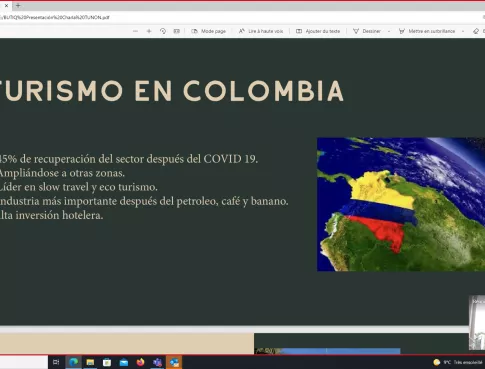Select Mettre en surbrillance highlighter
Screen dimensions: 485x369
[427, 31]
